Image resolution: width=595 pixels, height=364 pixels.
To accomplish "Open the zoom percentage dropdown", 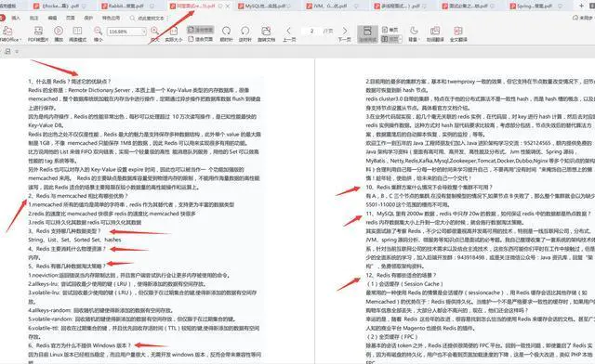I will coord(144,32).
